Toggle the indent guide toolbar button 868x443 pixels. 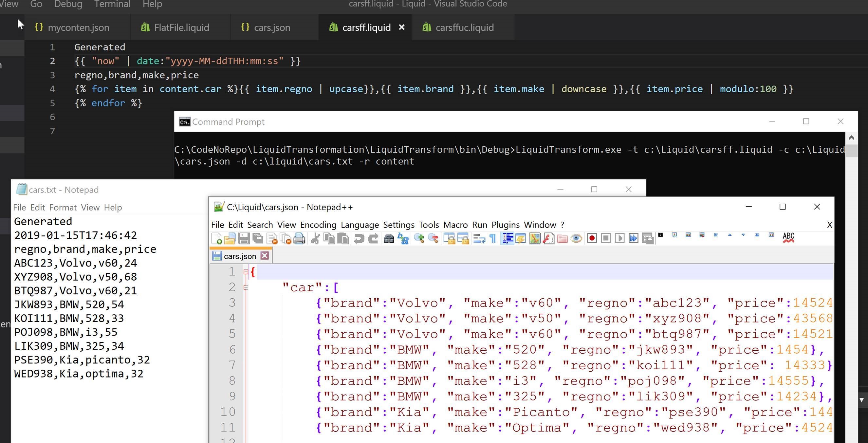point(508,238)
